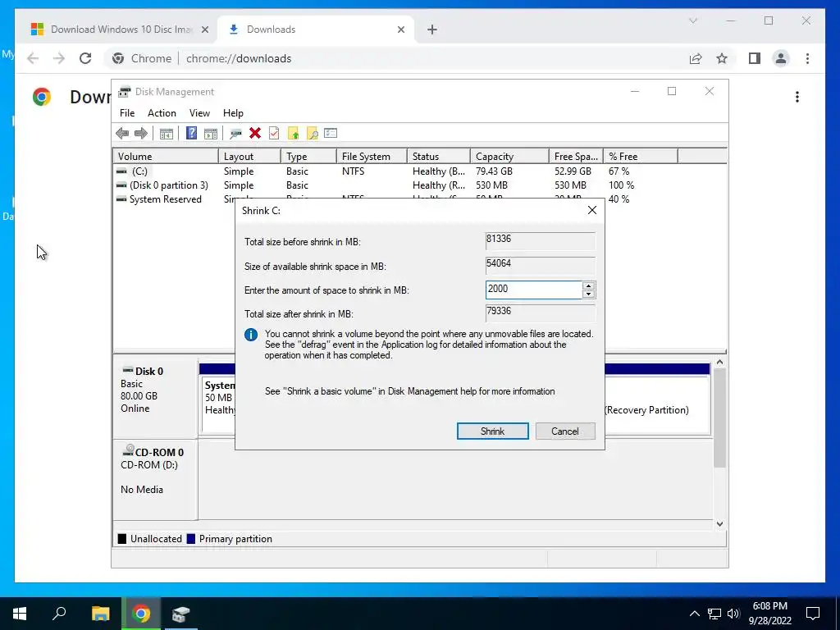
Task: Open the Downloads page three-dot menu
Action: (x=797, y=97)
